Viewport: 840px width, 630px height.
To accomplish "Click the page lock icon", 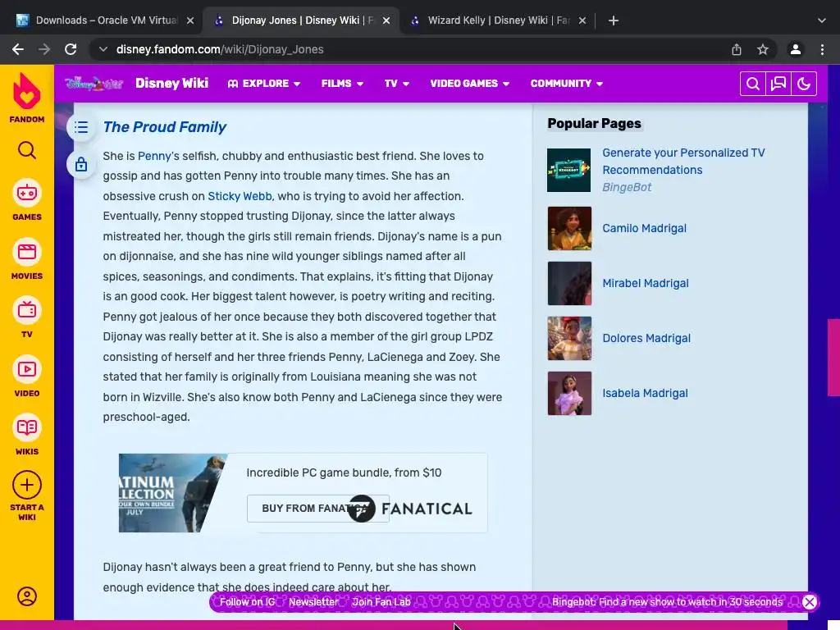I will pos(81,164).
